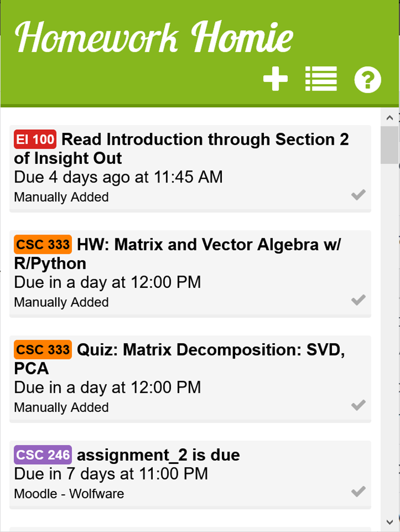Mark EI 100 reading assignment as done
The height and width of the screenshot is (532, 400).
[x=359, y=195]
